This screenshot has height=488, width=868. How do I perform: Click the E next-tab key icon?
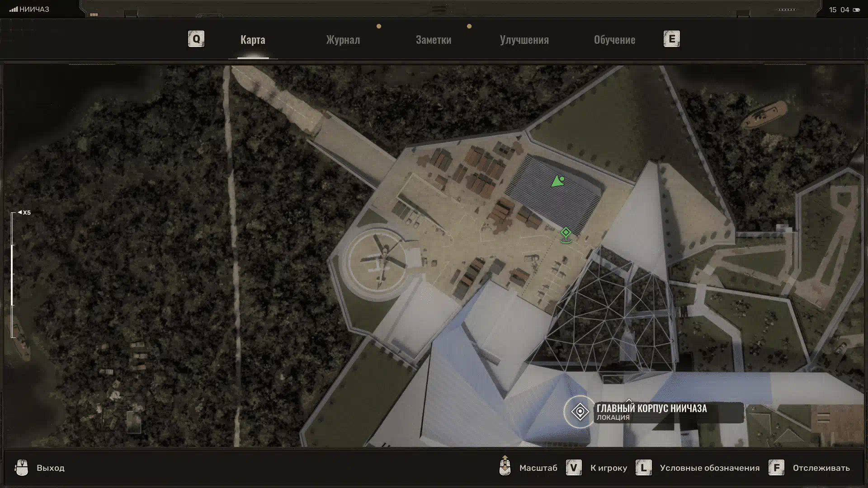click(671, 39)
